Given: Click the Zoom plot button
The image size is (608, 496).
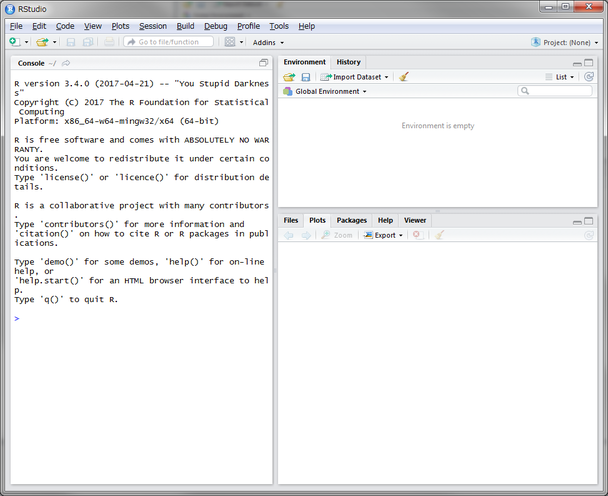Looking at the screenshot, I should tap(337, 235).
